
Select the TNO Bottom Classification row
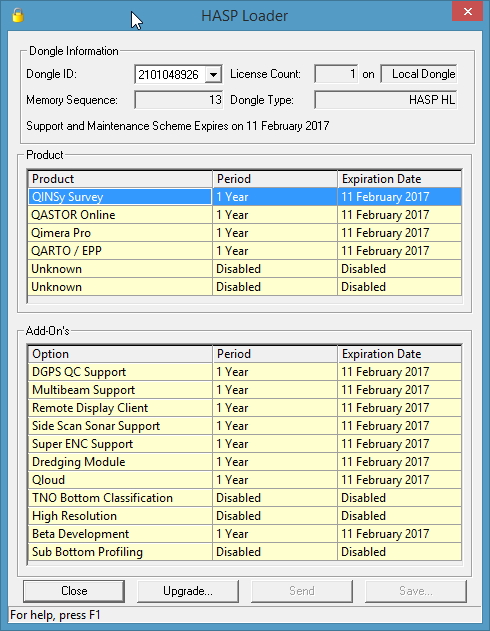(245, 498)
